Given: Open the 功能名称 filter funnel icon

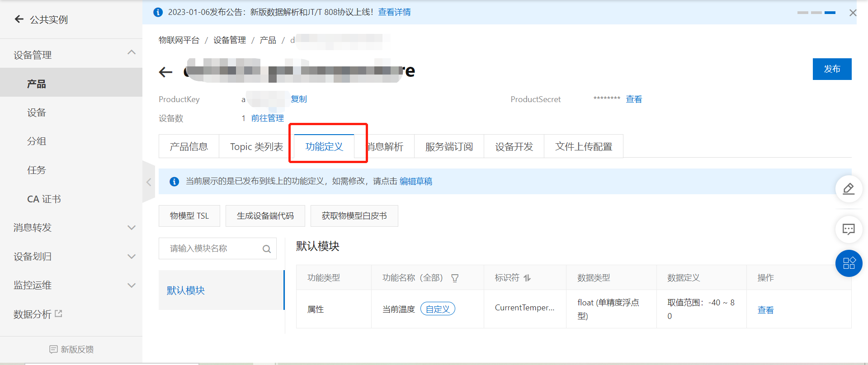Looking at the screenshot, I should click(455, 278).
